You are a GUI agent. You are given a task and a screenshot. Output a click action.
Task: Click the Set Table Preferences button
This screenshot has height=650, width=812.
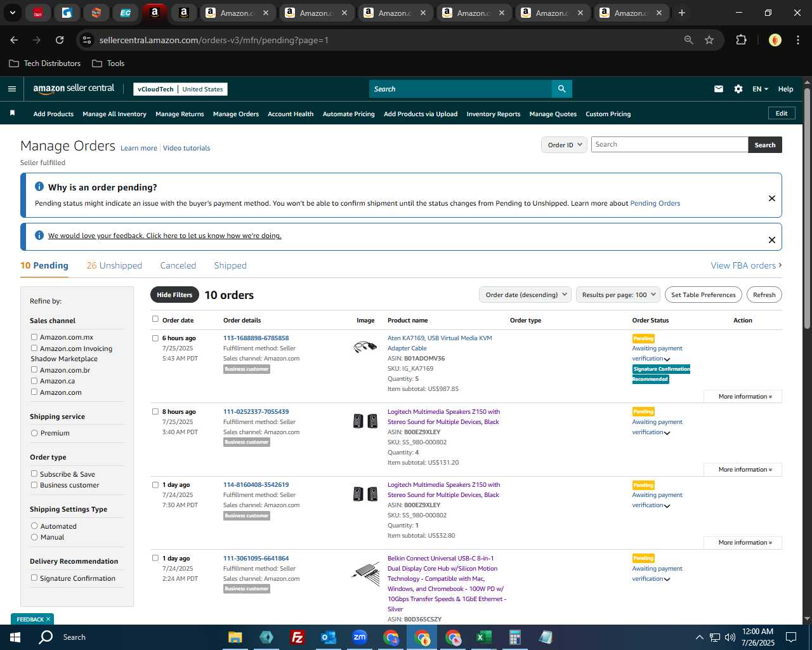[704, 295]
